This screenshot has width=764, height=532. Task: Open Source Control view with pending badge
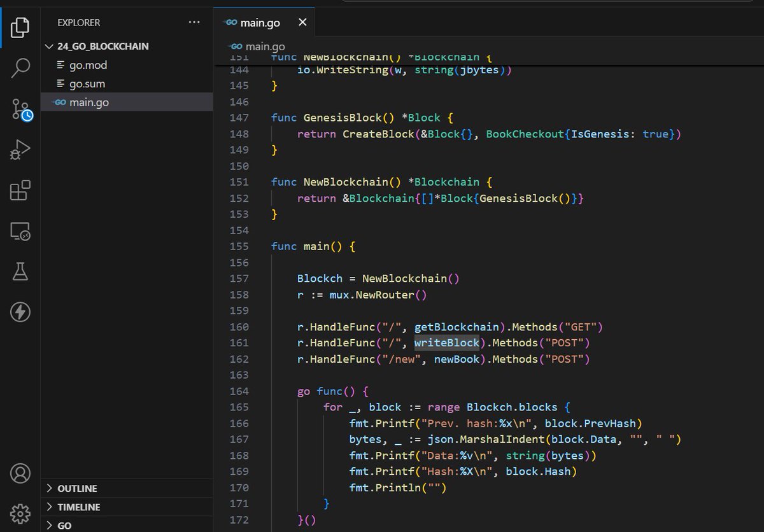coord(21,109)
